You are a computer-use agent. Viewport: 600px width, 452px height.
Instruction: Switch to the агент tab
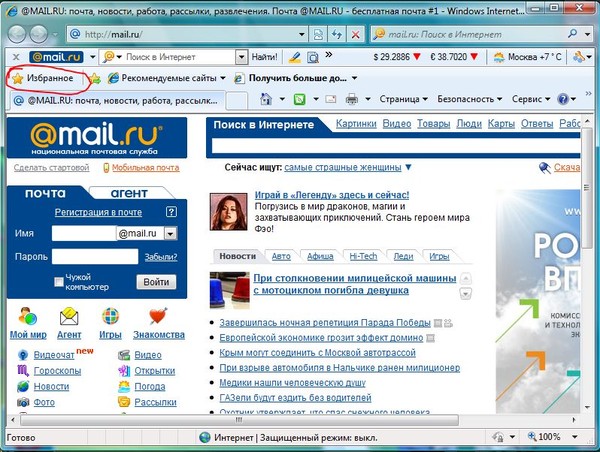click(x=129, y=193)
